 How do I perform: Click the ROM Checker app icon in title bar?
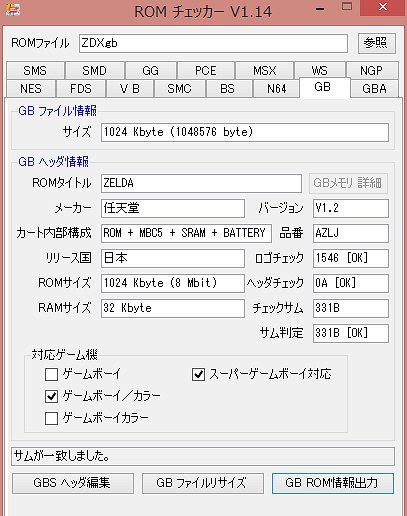pos(13,9)
